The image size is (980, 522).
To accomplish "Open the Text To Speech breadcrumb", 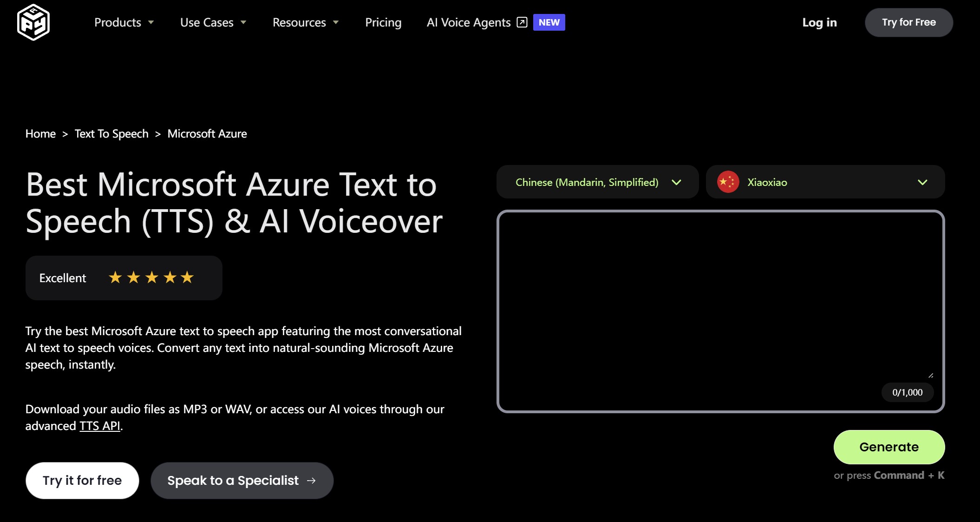I will coord(111,134).
